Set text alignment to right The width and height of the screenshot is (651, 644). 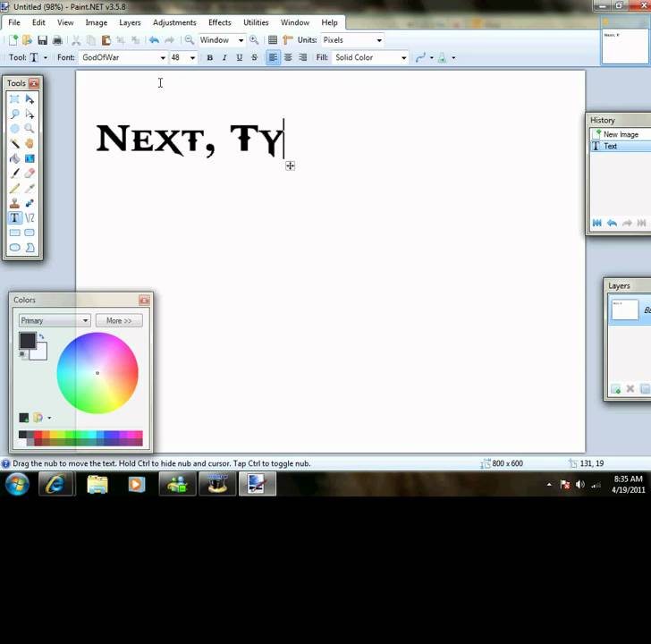[302, 58]
